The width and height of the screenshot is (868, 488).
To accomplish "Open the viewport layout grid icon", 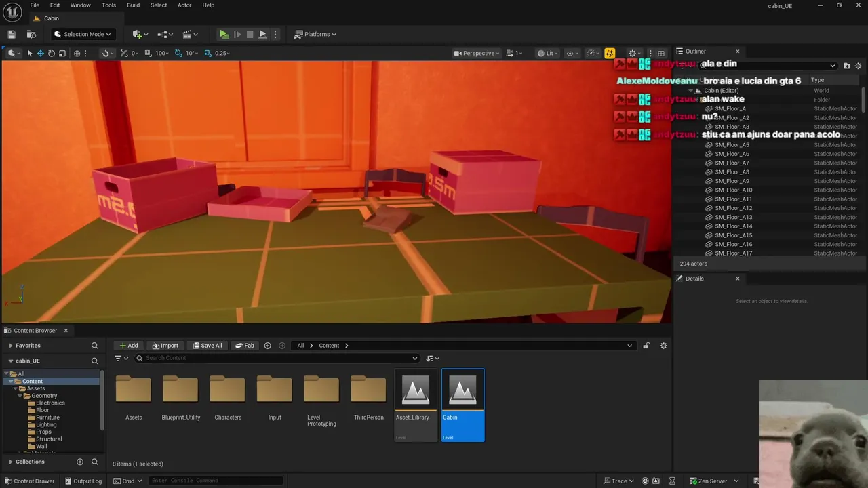I will (661, 53).
